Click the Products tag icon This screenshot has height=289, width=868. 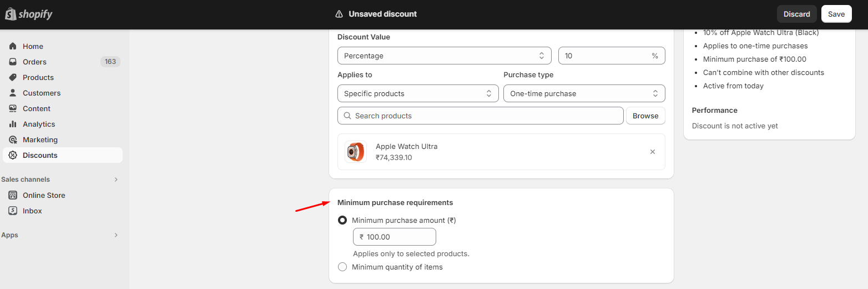click(13, 77)
